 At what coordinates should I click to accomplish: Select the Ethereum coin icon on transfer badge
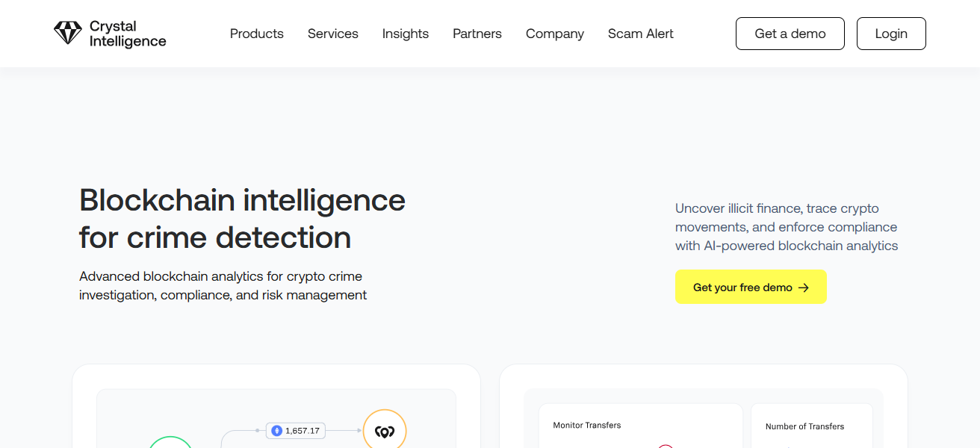click(x=276, y=431)
